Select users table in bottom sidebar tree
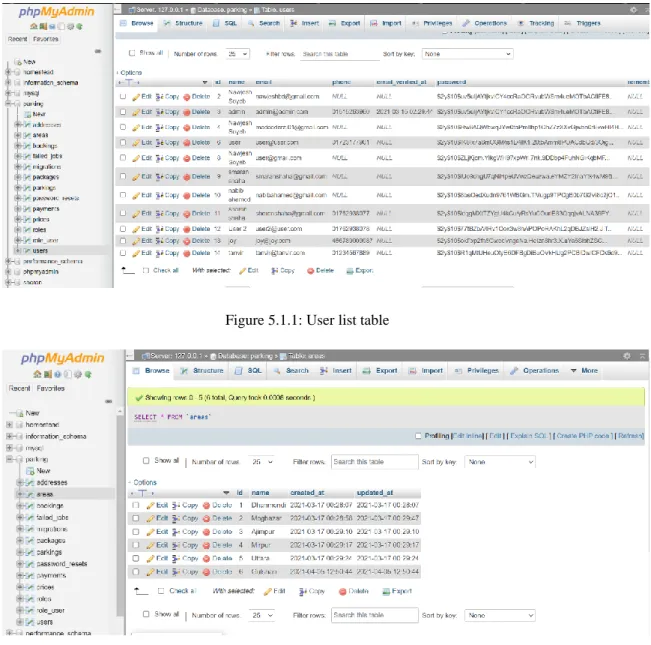Viewport: 651px width, 645px height. [44, 622]
